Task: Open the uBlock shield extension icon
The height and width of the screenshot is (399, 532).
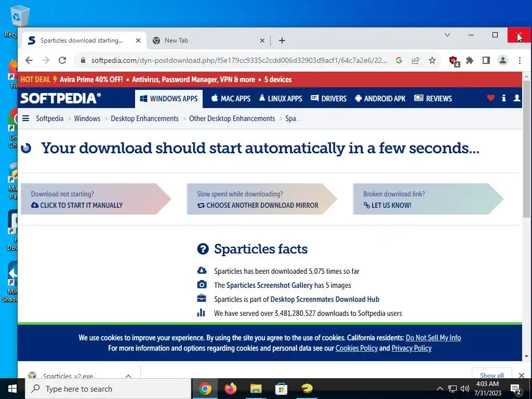Action: point(454,61)
